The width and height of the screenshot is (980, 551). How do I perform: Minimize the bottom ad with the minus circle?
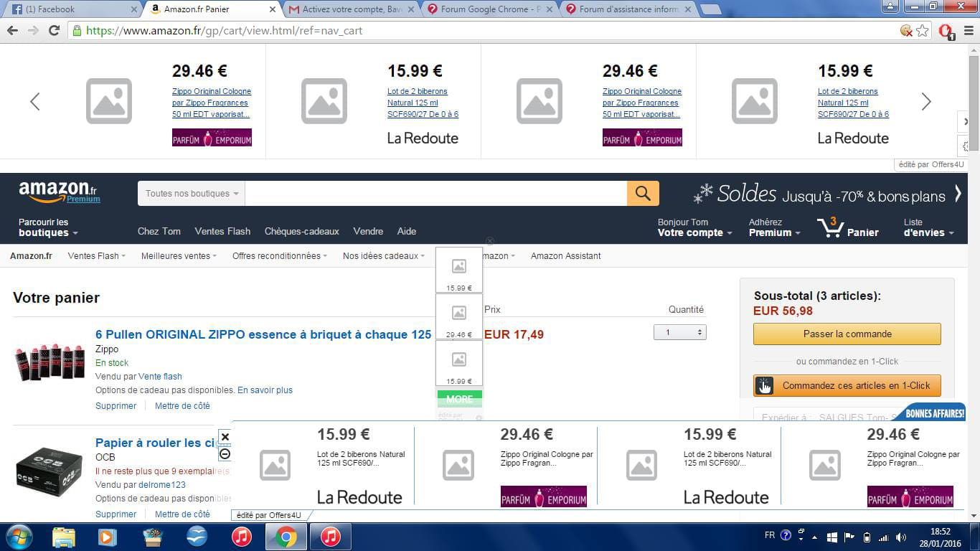pyautogui.click(x=225, y=453)
